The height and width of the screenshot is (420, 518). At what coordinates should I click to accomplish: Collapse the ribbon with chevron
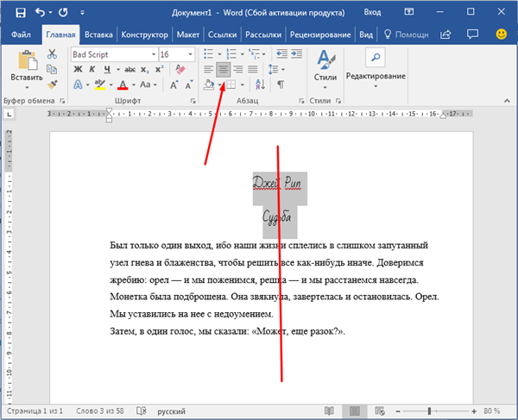pos(507,101)
